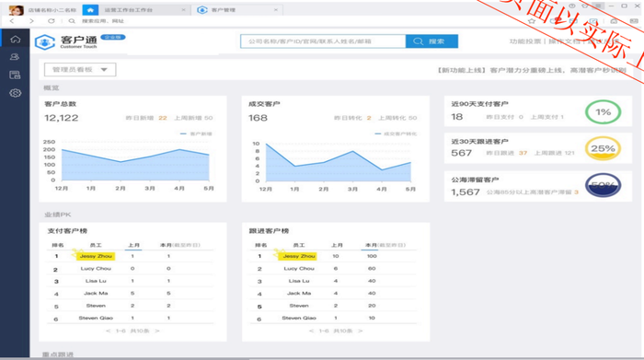Go forward with the forward arrow
Viewport: 644px width, 360px height.
[x=31, y=21]
